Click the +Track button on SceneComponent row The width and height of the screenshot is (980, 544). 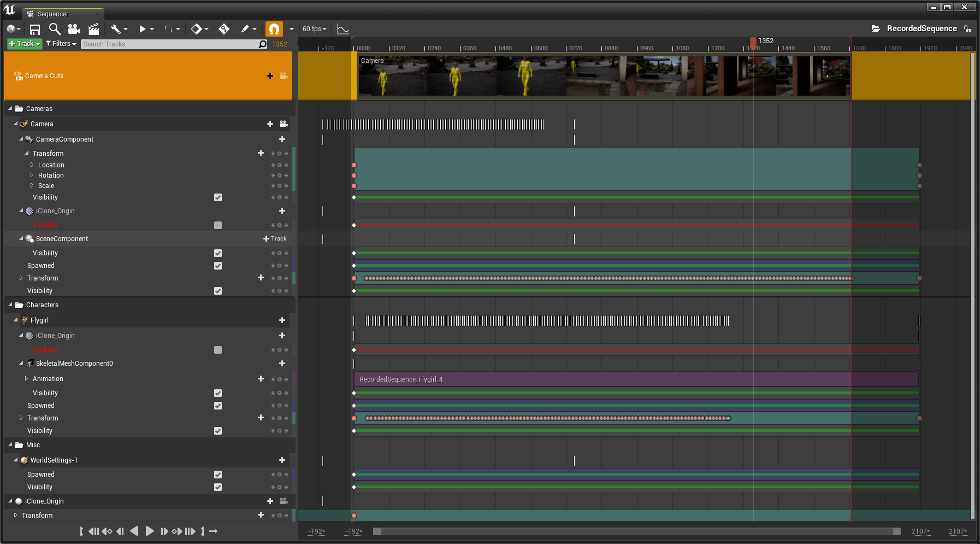pos(275,239)
